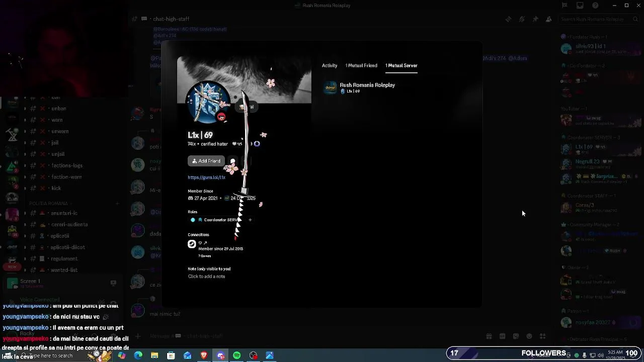The image size is (644, 362).
Task: Open the profile connection account icon
Action: point(192,244)
